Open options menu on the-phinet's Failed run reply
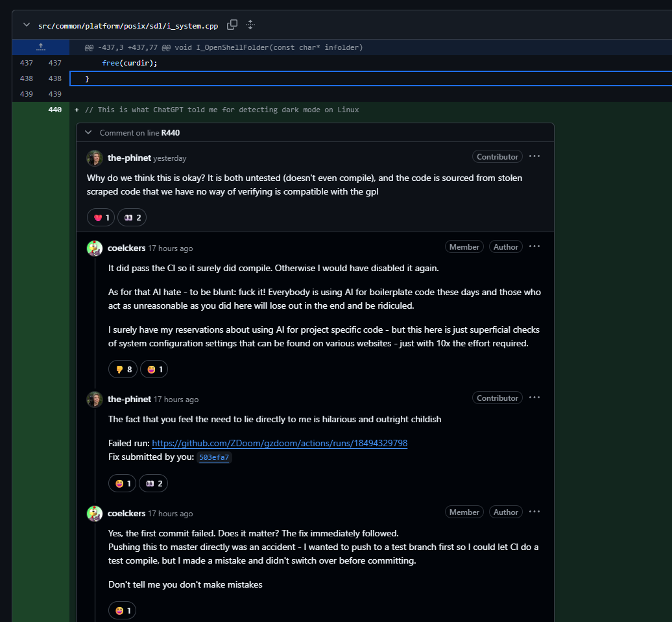The image size is (672, 622). tap(534, 398)
